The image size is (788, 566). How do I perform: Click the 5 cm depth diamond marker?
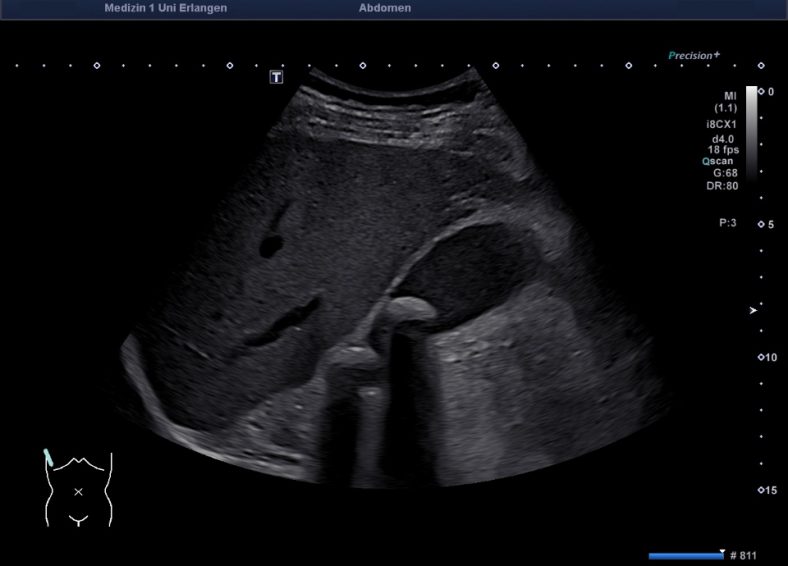click(x=761, y=224)
